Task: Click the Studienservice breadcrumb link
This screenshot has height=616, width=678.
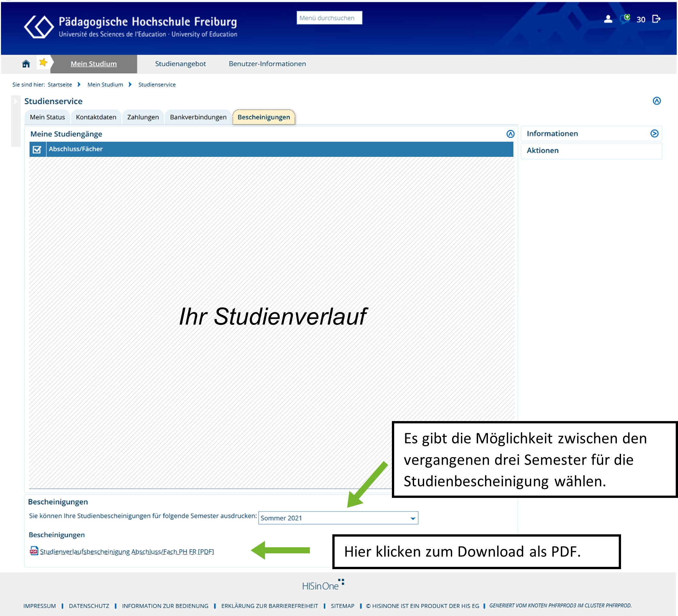Action: [157, 84]
